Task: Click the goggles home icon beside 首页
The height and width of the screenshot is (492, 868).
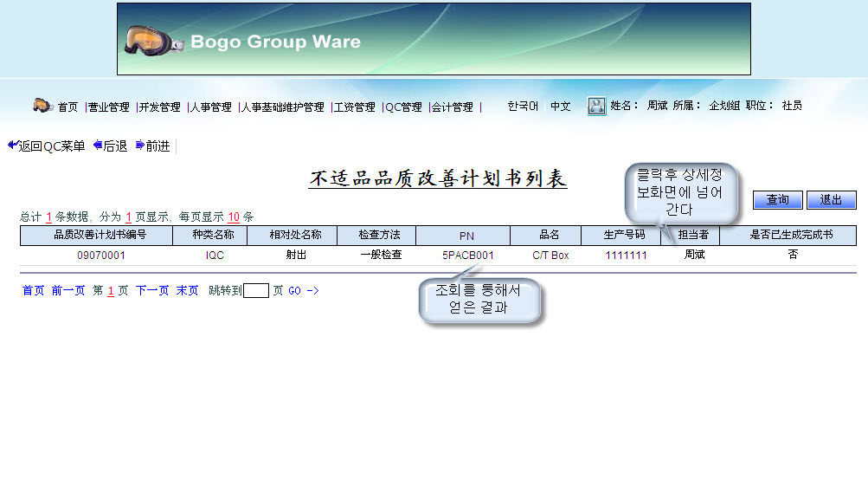Action: click(x=43, y=106)
